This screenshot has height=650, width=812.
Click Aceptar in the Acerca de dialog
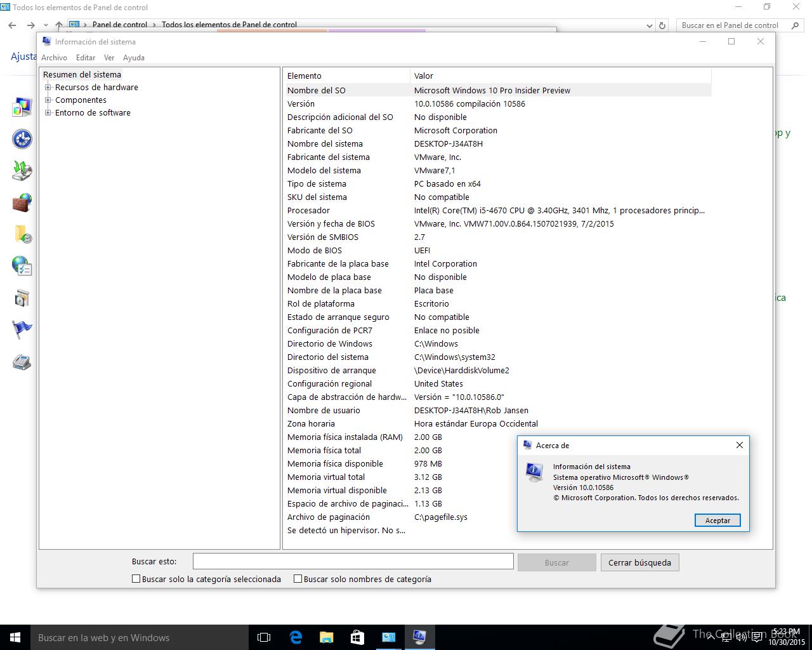(x=717, y=521)
